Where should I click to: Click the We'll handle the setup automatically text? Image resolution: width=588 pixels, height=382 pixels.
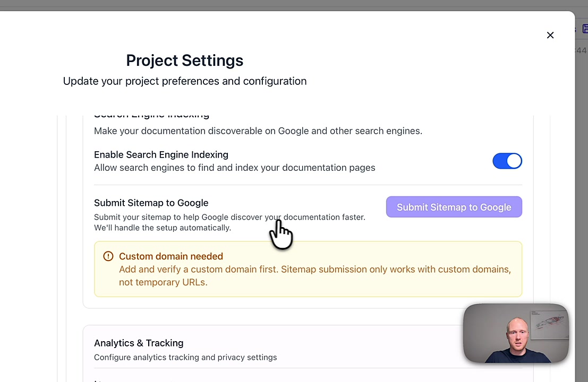click(162, 228)
